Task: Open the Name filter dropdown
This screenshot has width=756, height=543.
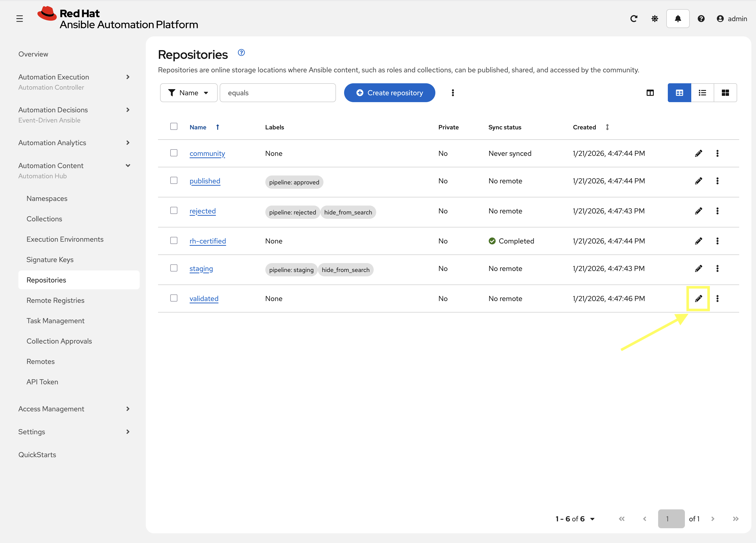Action: [x=188, y=93]
